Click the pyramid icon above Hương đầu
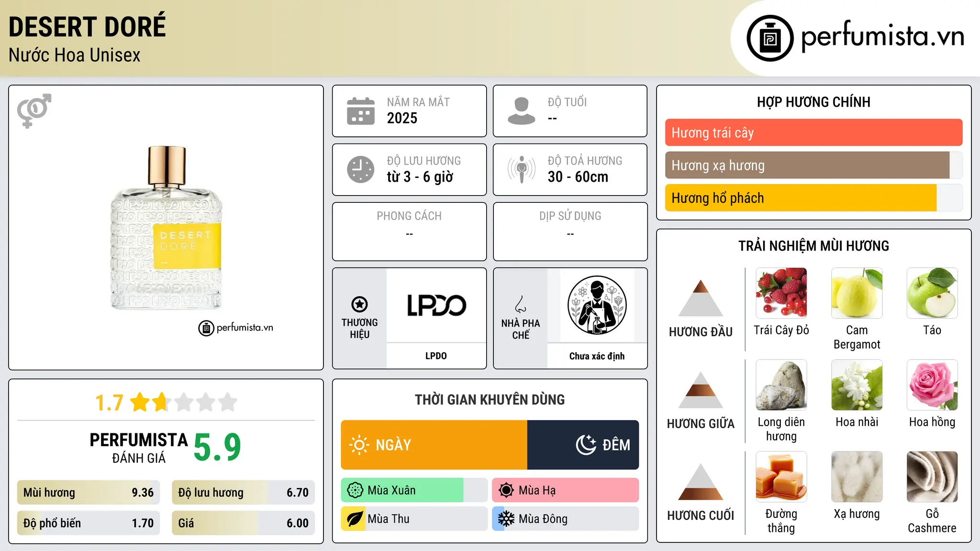Screen dimensions: 980x551 pyautogui.click(x=701, y=298)
